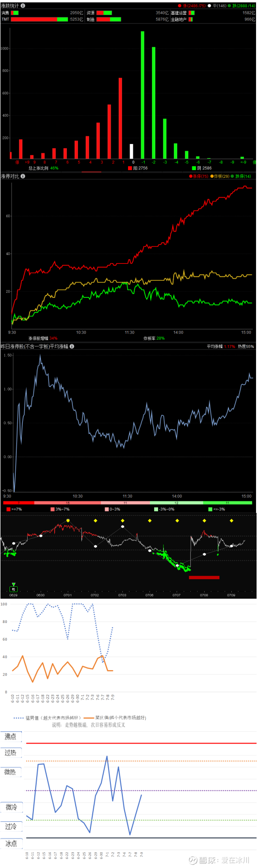Viewport: 257px width, 868px height.
Task: Click the 冰点 level label
Action: click(x=10, y=843)
